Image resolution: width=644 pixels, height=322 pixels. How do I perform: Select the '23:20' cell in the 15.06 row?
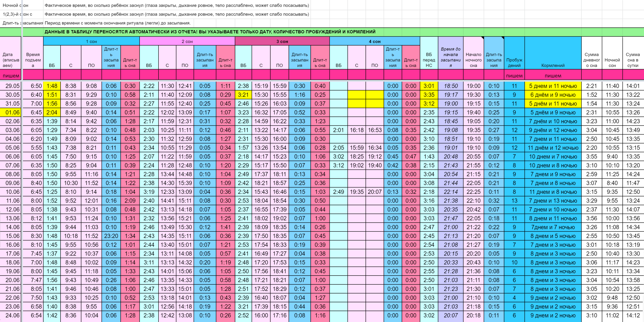[111, 236]
